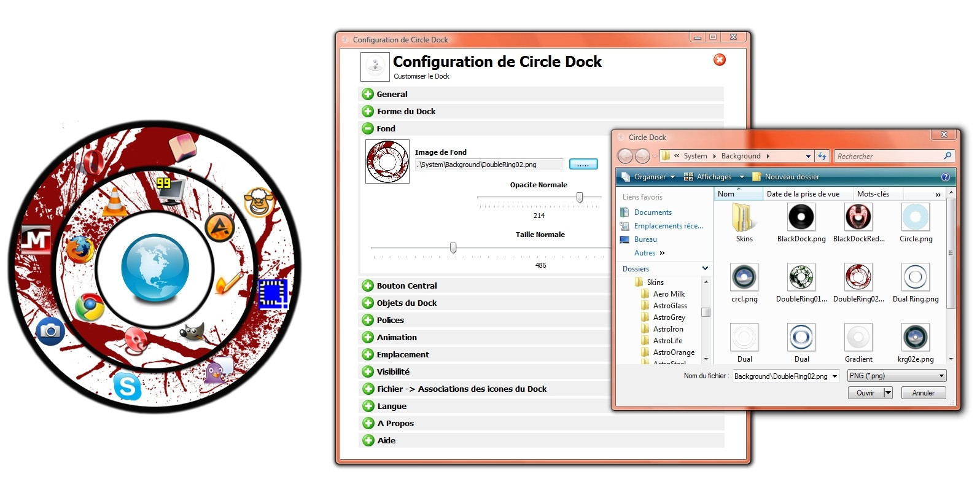Viewport: 980px width, 490px height.
Task: Launch Firefox from the circle dock
Action: pos(80,249)
